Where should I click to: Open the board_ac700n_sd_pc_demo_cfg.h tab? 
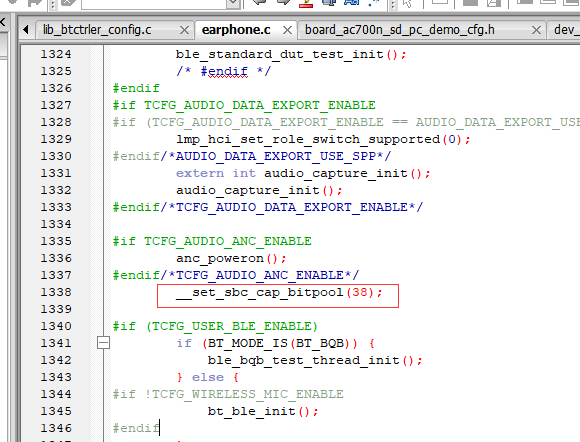point(399,30)
